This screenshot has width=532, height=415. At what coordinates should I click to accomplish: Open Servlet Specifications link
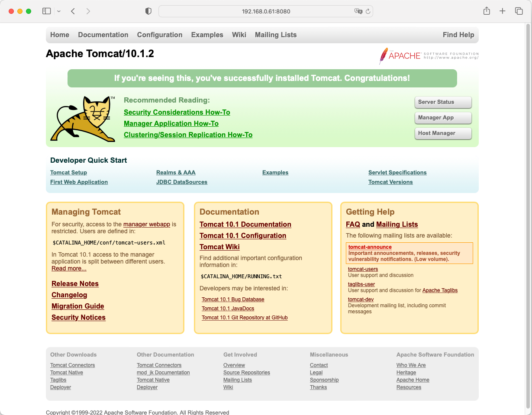(x=397, y=172)
